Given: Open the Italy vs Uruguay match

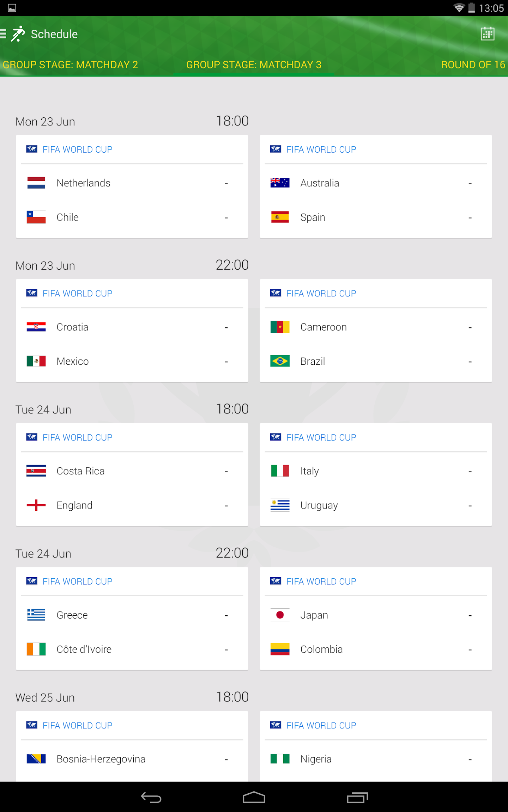Looking at the screenshot, I should click(x=376, y=488).
